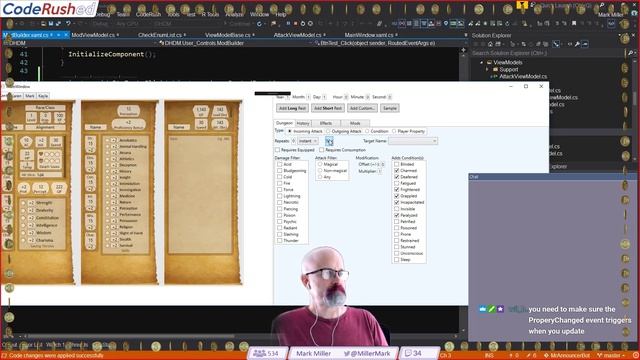Click the Undo toolbar icon

[69, 24]
